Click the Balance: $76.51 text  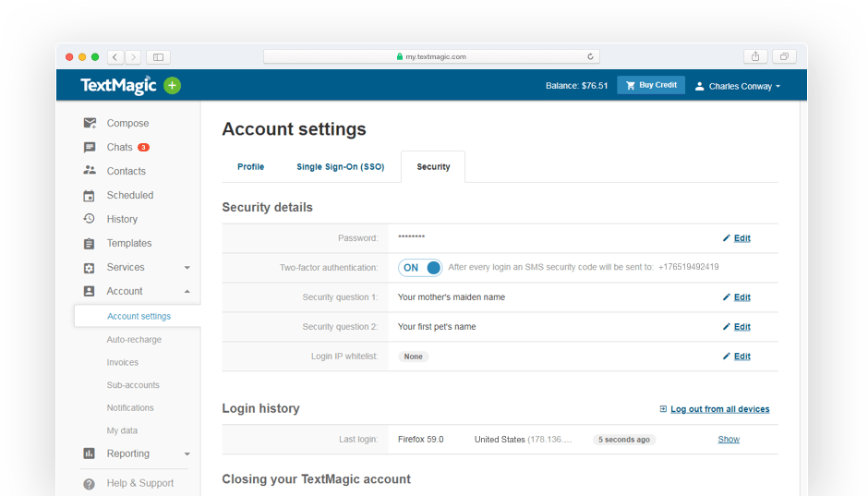pos(576,86)
